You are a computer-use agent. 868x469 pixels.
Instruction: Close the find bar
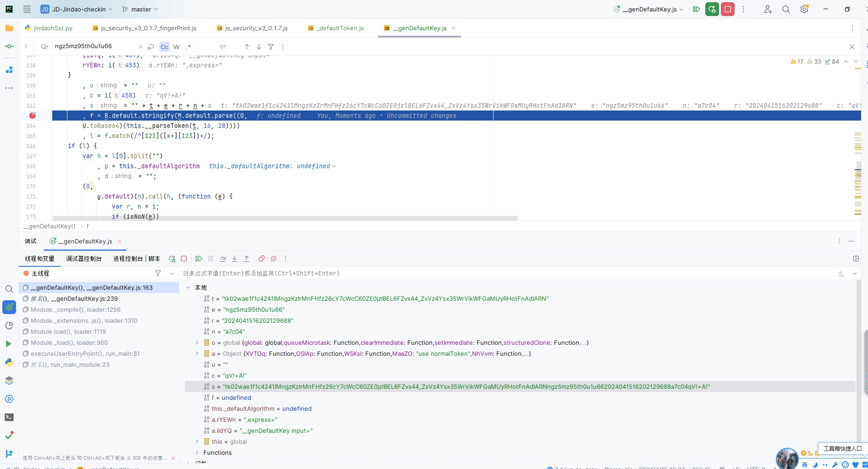852,47
